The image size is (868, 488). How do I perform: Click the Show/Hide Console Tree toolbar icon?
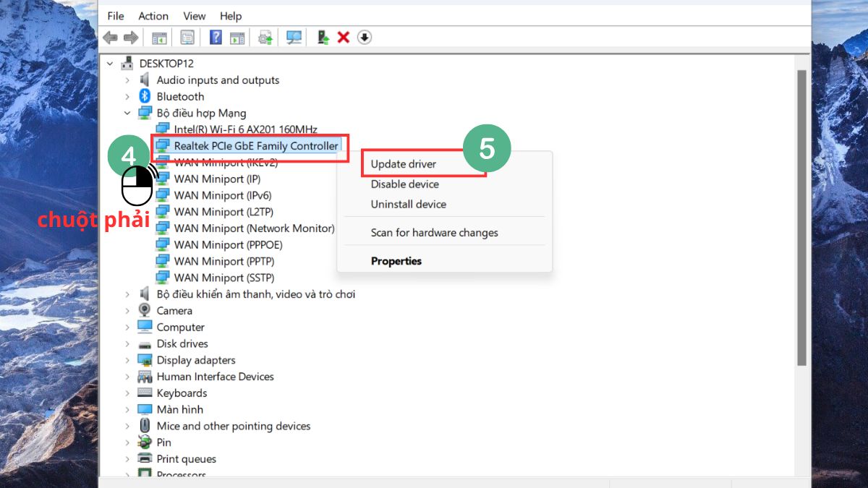point(159,38)
